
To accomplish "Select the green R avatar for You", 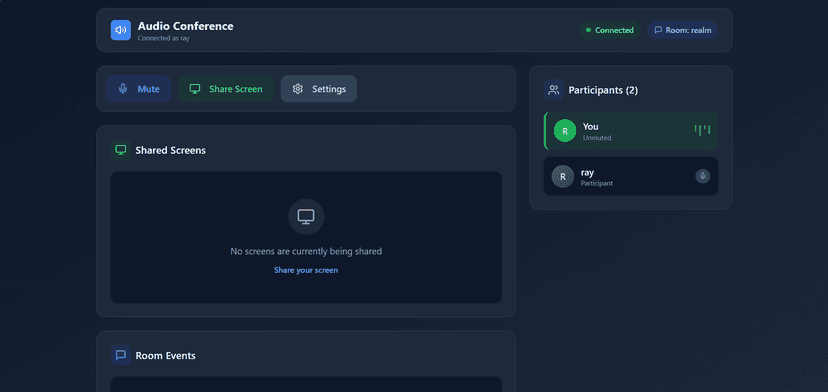I will [x=565, y=130].
